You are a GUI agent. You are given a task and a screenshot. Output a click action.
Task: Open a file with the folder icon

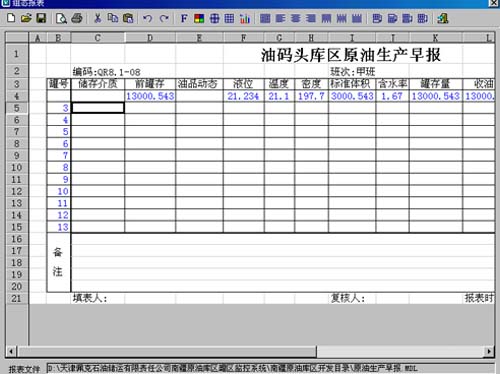click(x=26, y=18)
